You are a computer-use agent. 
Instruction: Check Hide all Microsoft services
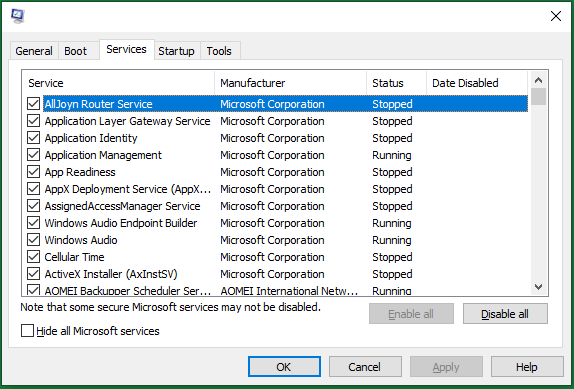(27, 331)
